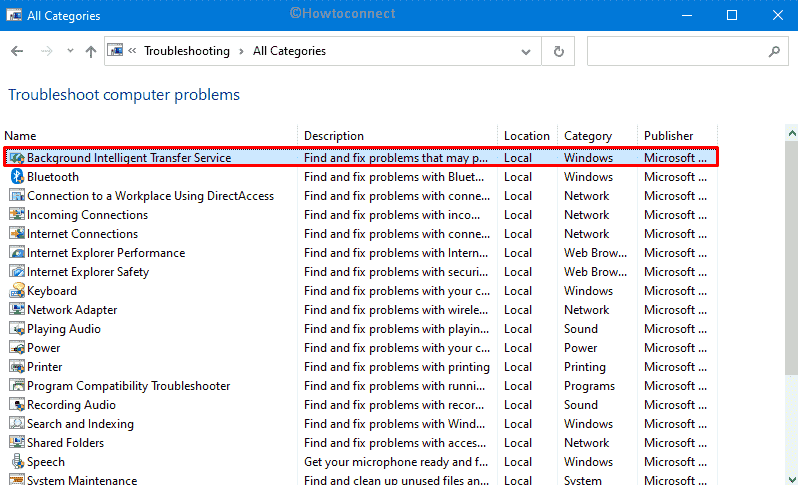Select the Power row name
The width and height of the screenshot is (798, 485).
(x=44, y=348)
